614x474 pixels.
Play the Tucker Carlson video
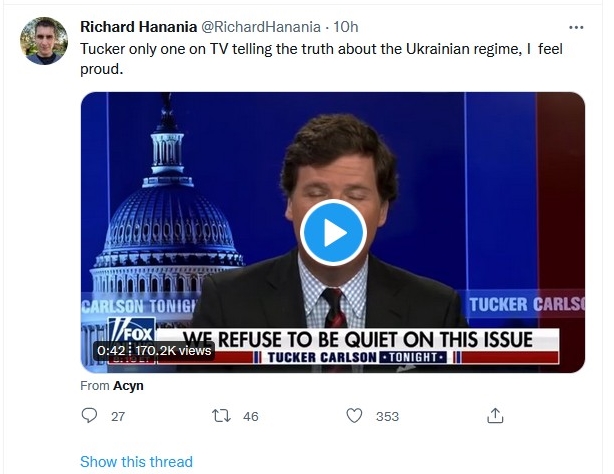(333, 233)
